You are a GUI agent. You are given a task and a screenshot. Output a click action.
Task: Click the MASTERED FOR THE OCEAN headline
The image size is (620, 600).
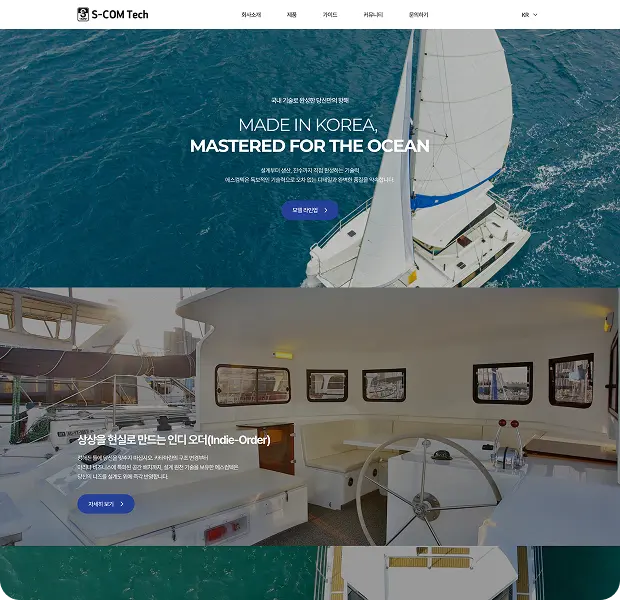pyautogui.click(x=310, y=146)
